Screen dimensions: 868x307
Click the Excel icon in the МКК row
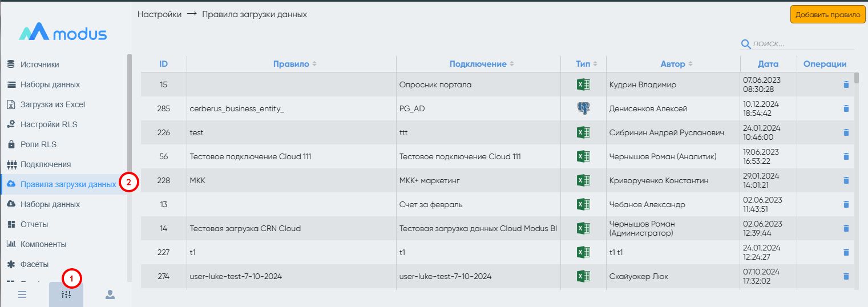coord(583,180)
